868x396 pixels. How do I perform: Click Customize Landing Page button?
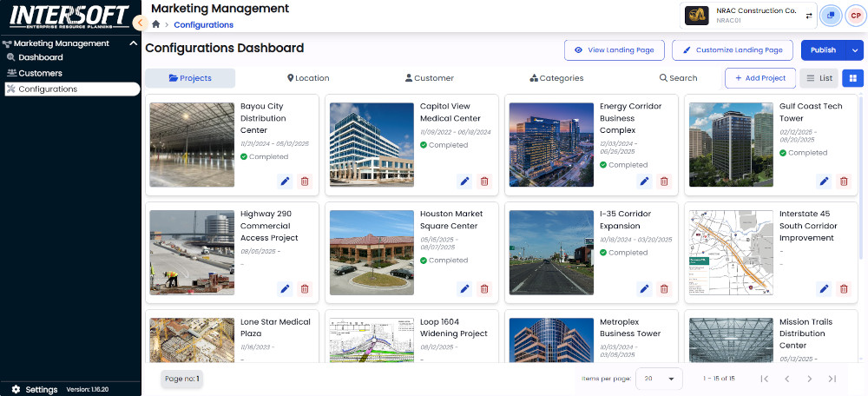pyautogui.click(x=733, y=50)
